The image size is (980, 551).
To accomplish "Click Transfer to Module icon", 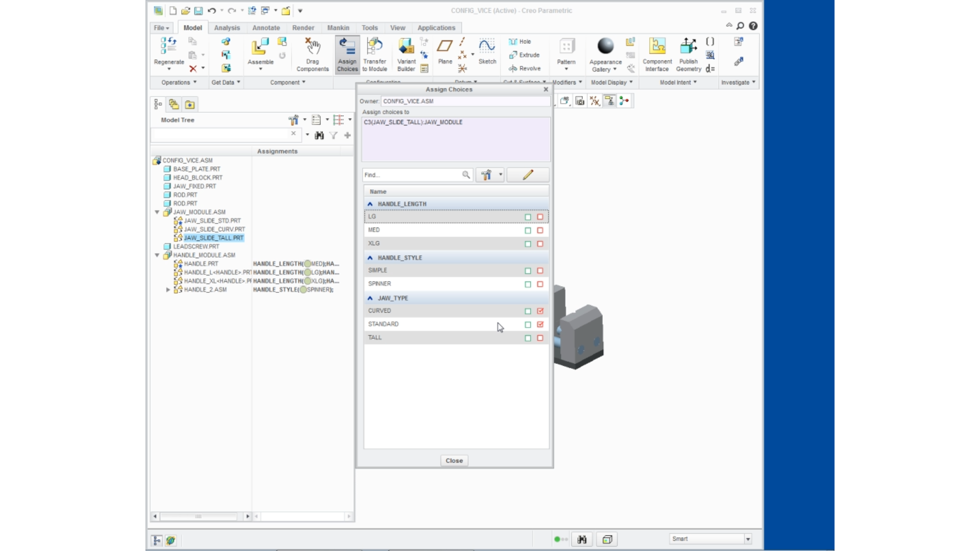I will tap(375, 46).
